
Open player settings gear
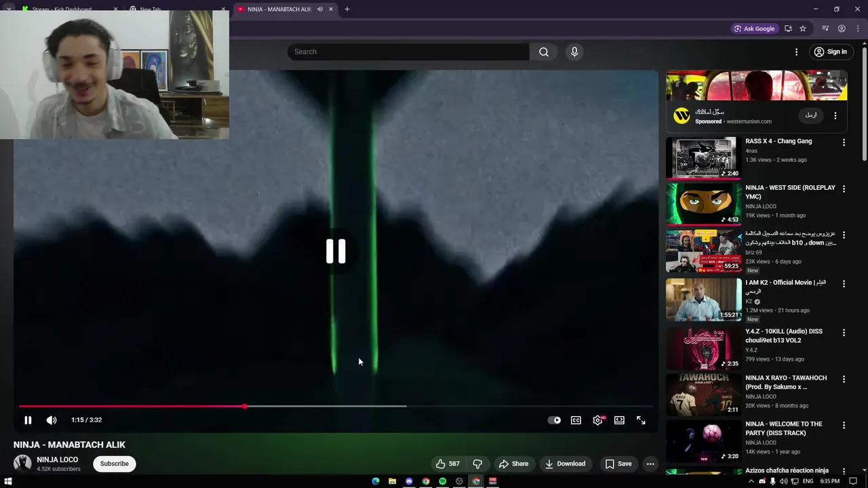tap(597, 420)
